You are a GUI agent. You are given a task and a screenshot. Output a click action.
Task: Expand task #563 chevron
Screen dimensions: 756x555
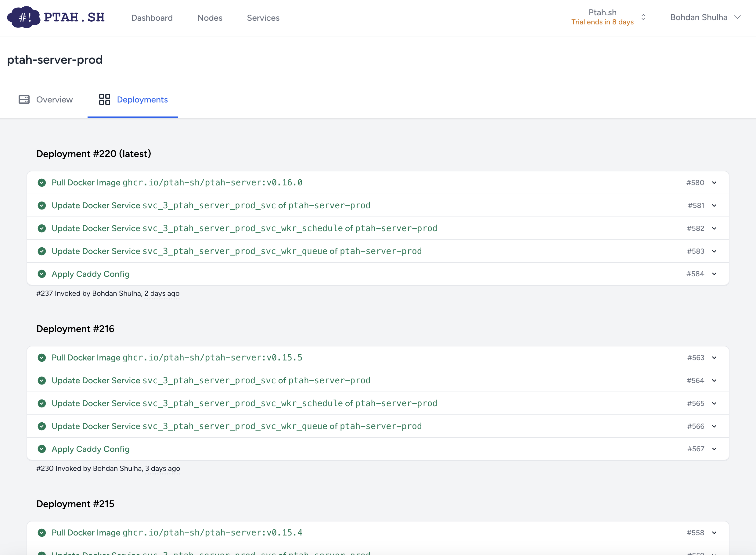[x=714, y=358]
